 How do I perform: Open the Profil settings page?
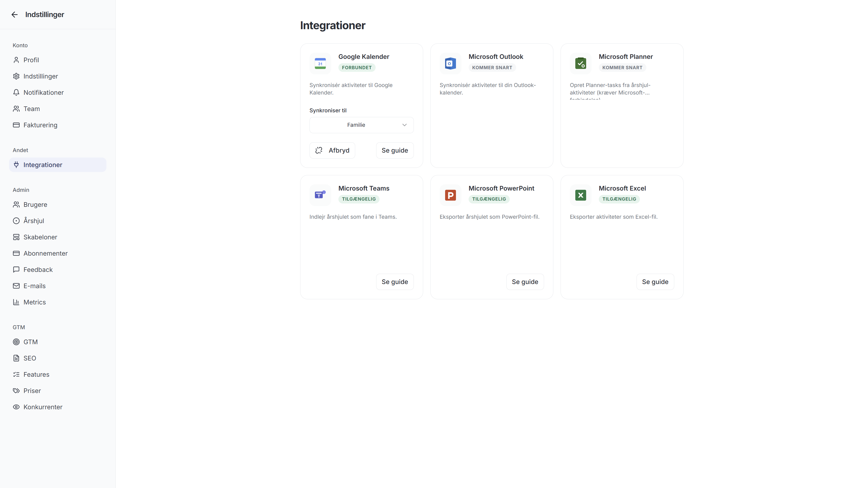58,60
